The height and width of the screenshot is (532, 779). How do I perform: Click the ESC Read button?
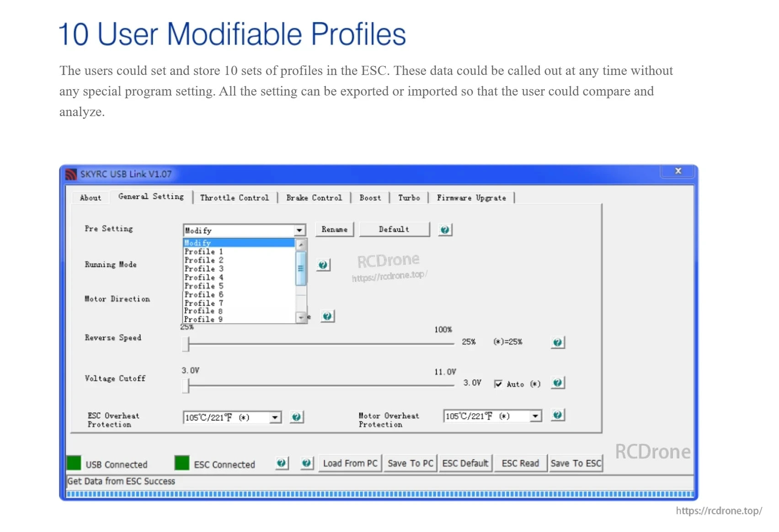[520, 463]
